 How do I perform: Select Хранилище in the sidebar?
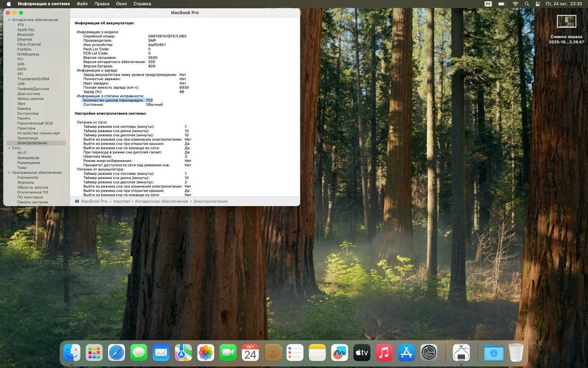[x=28, y=138]
